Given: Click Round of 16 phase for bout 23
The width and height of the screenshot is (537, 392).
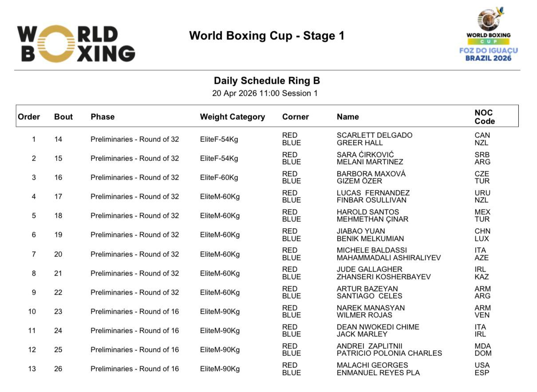Looking at the screenshot, I should [x=134, y=312].
